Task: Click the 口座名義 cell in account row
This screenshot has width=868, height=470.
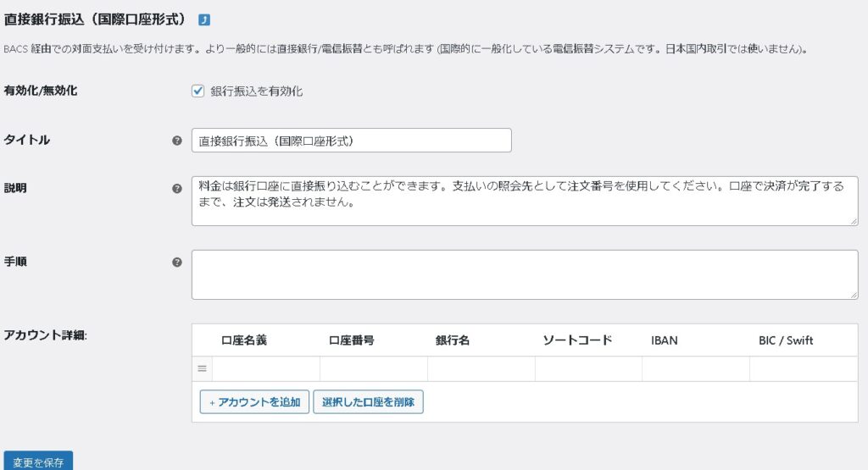Action: pyautogui.click(x=265, y=368)
